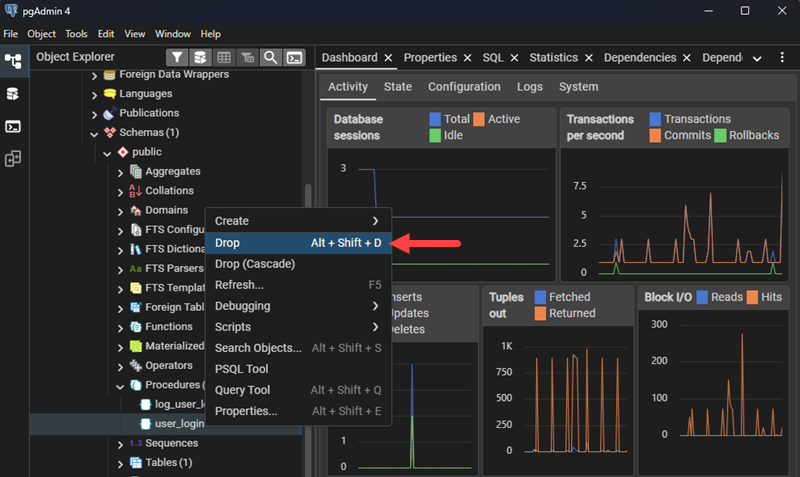The height and width of the screenshot is (477, 800).
Task: Open the PSQL workspace sidebar icon
Action: (x=13, y=126)
